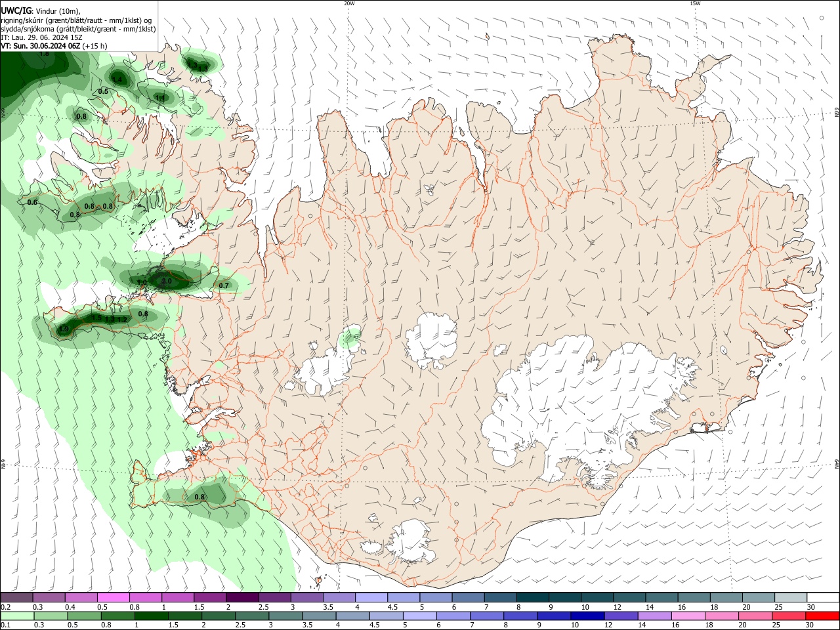Screen dimensions: 840x630
Task: Select the darkest purple 2 swatch in upper legend row
Action: pos(242,598)
